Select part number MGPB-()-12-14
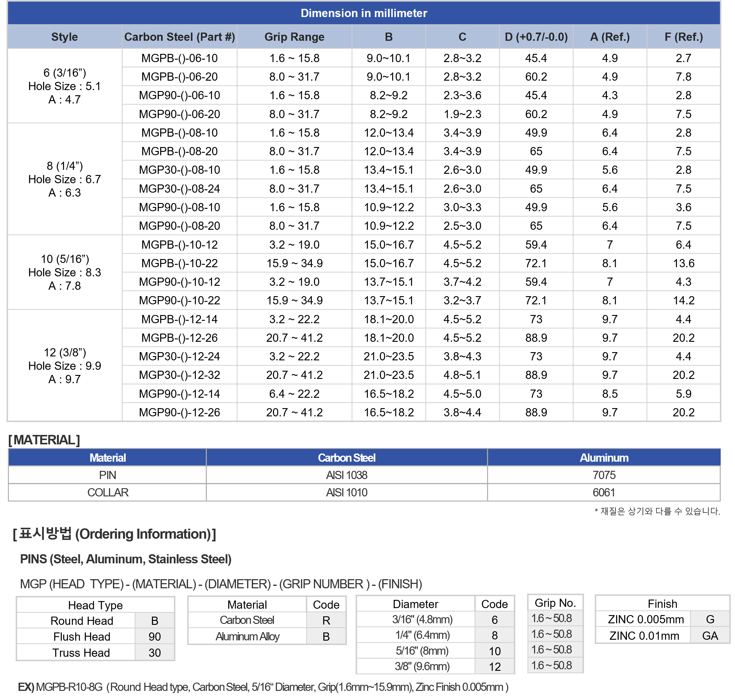The width and height of the screenshot is (735, 700). pos(180,319)
